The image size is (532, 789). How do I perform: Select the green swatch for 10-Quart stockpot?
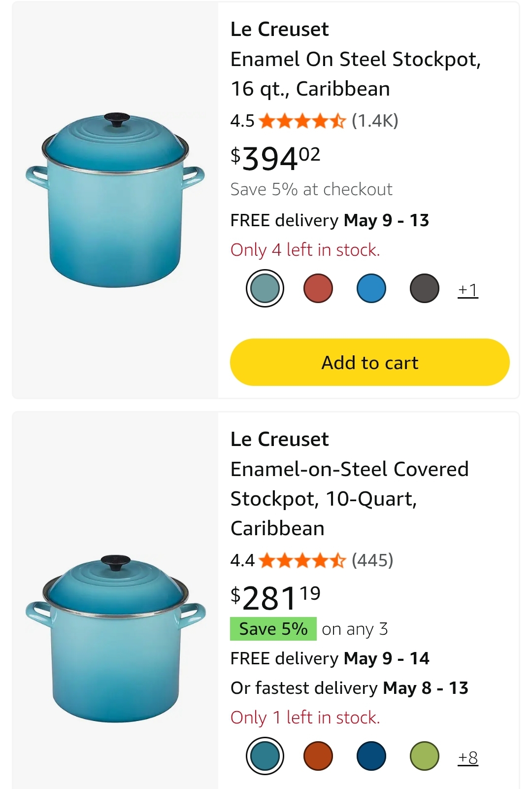pyautogui.click(x=425, y=756)
